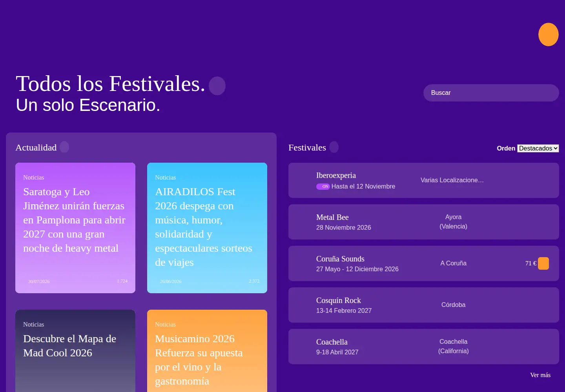Screen dimensions: 565x392
Task: Click the "Orden" label
Action: coord(506,149)
